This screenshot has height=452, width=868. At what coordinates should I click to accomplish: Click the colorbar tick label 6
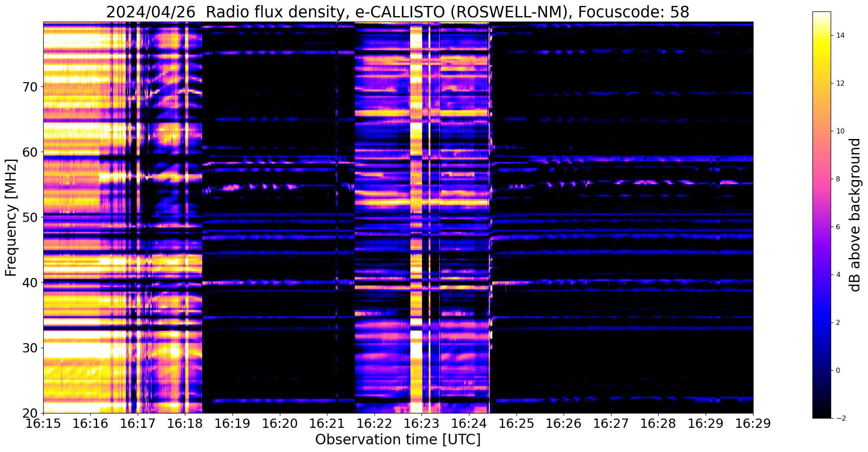coord(838,227)
